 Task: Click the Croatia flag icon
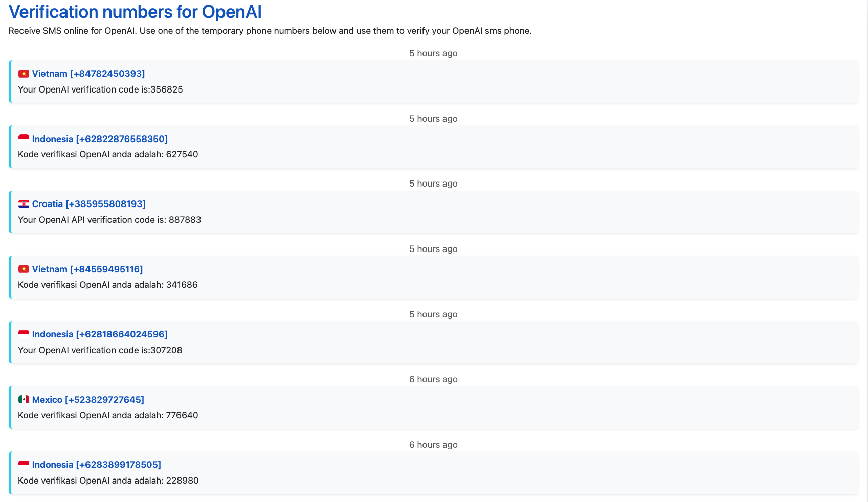click(24, 204)
